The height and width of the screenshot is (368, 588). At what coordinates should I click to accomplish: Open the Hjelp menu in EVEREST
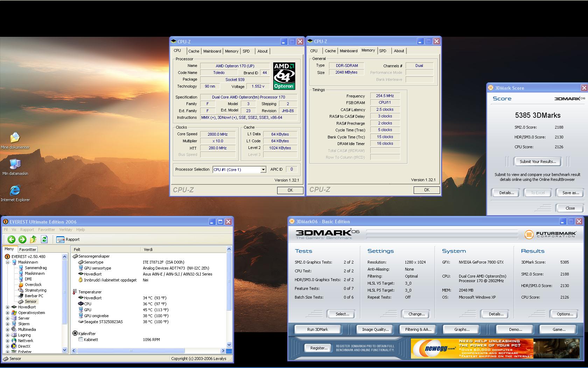(x=80, y=230)
